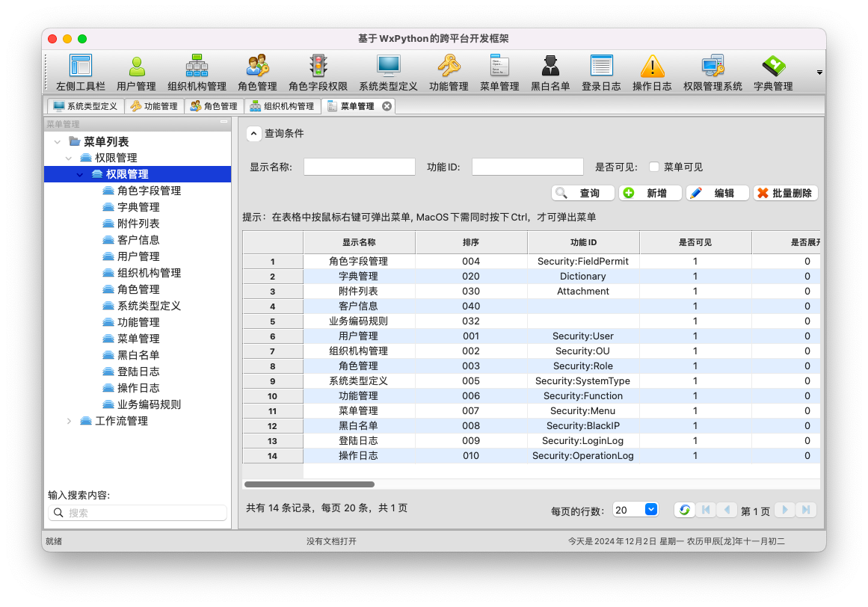868x607 pixels.
Task: Open 操作日志 warning icon in toolbar
Action: (x=652, y=66)
